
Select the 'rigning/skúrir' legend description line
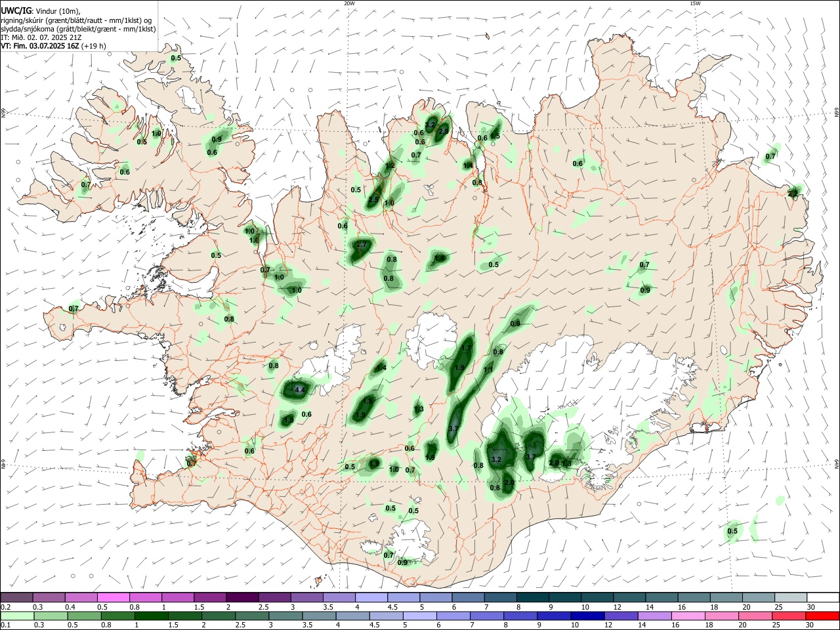[77, 20]
